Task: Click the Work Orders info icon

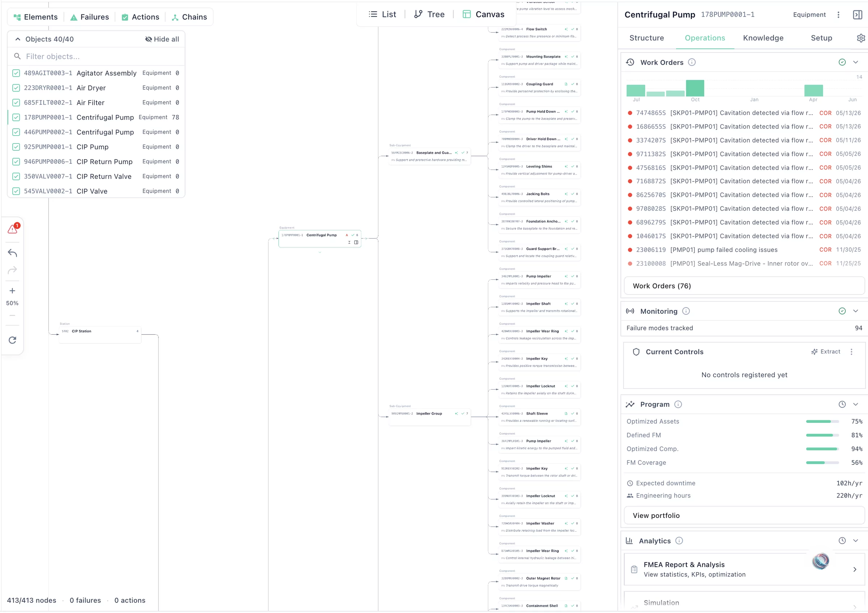Action: point(692,62)
